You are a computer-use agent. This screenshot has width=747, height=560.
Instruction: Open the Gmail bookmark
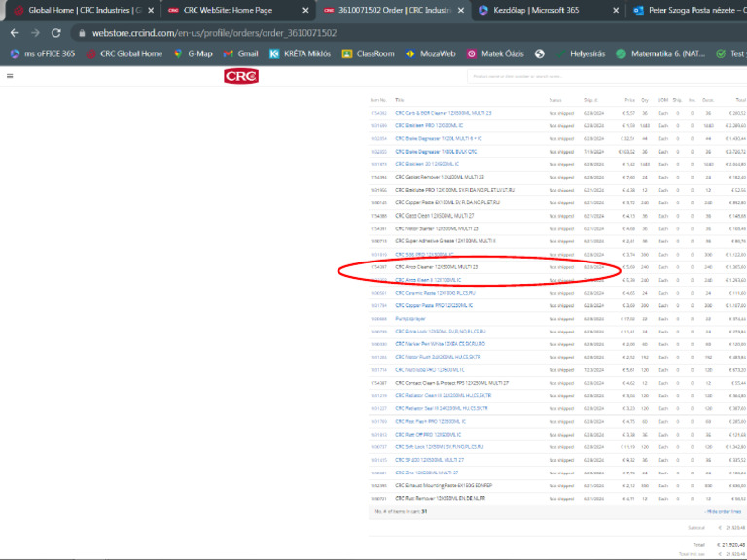coord(241,53)
